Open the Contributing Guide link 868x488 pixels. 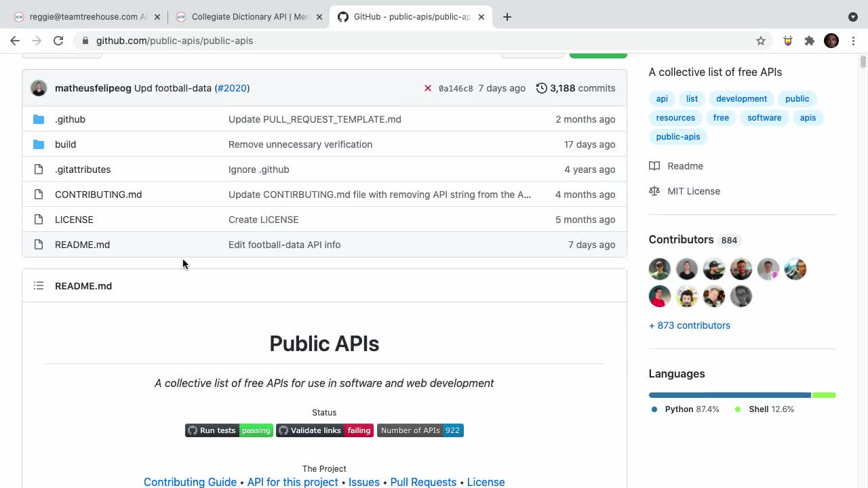click(190, 482)
